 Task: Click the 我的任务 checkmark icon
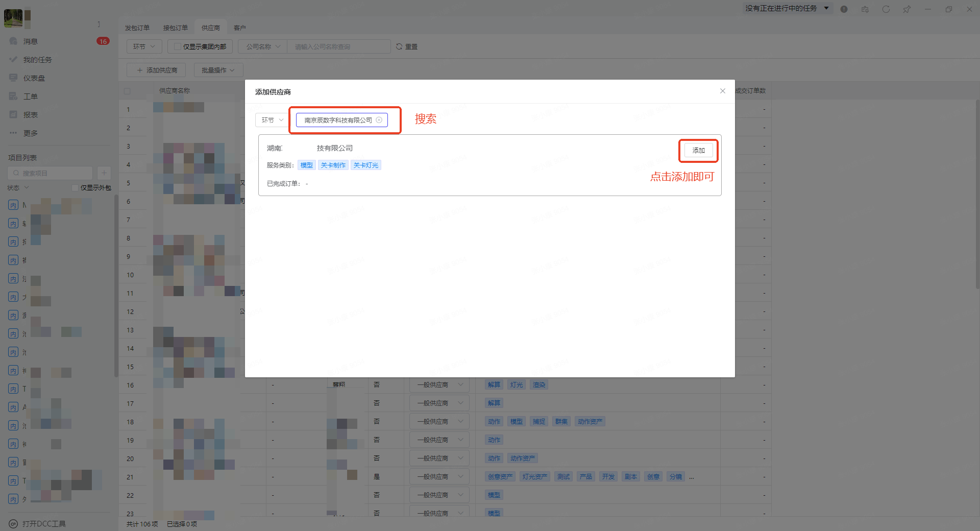coord(13,60)
